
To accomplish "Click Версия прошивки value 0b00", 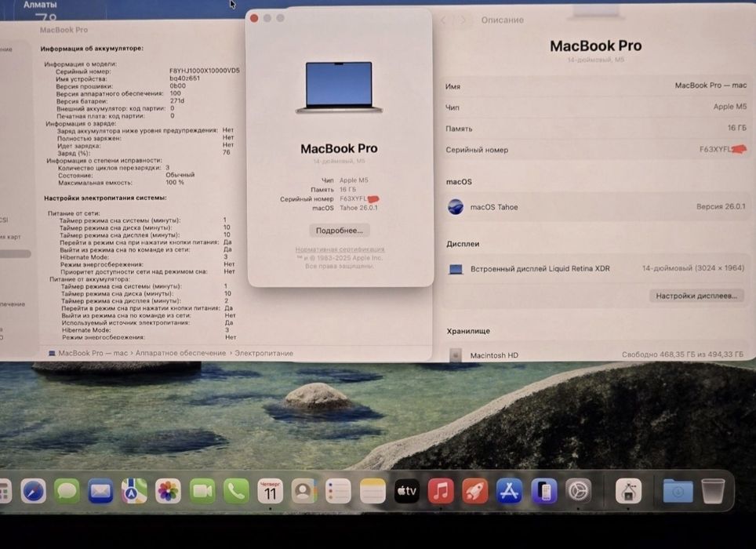I will pyautogui.click(x=177, y=85).
